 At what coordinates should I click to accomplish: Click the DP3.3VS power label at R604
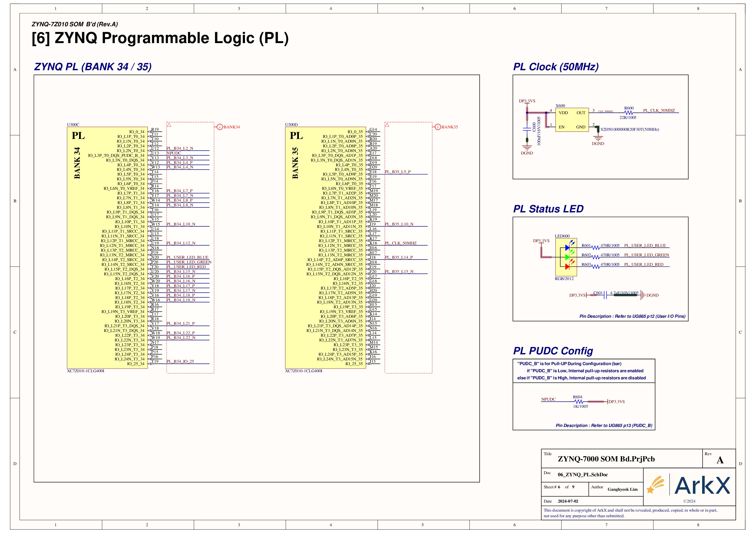point(616,402)
